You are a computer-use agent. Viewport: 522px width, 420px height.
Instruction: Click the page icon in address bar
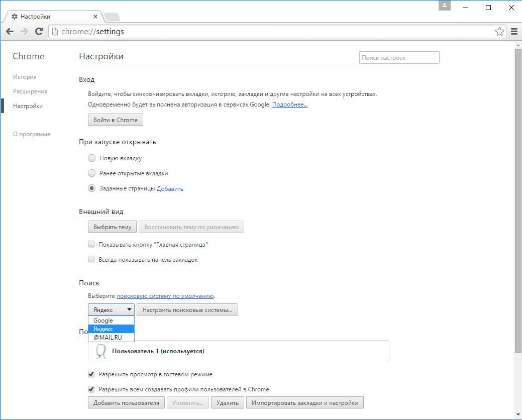pos(55,31)
